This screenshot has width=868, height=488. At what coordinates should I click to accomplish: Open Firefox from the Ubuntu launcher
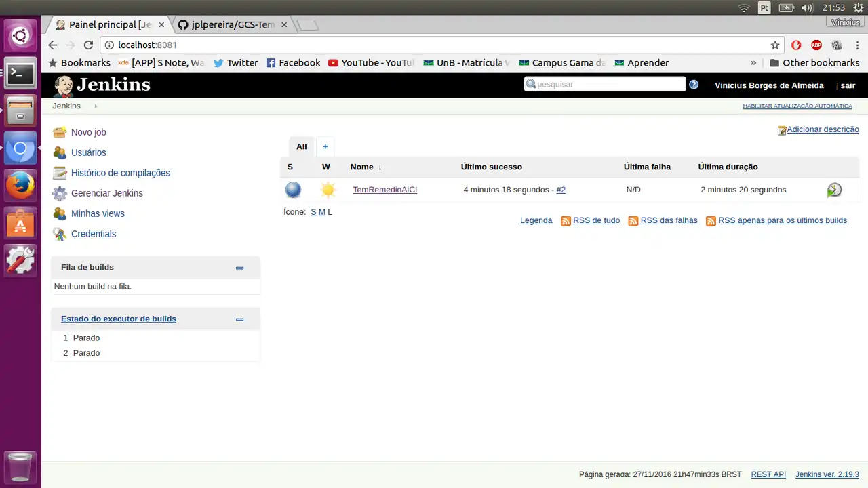[20, 184]
